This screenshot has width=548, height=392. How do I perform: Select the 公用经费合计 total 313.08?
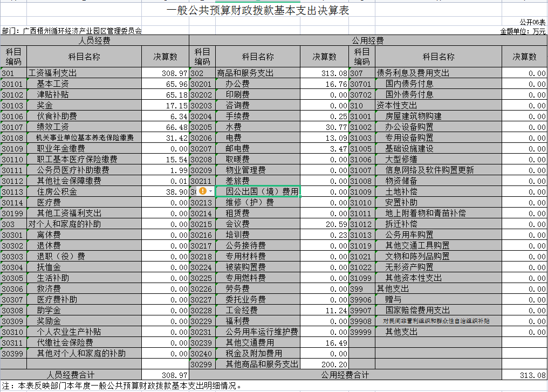pos(525,375)
